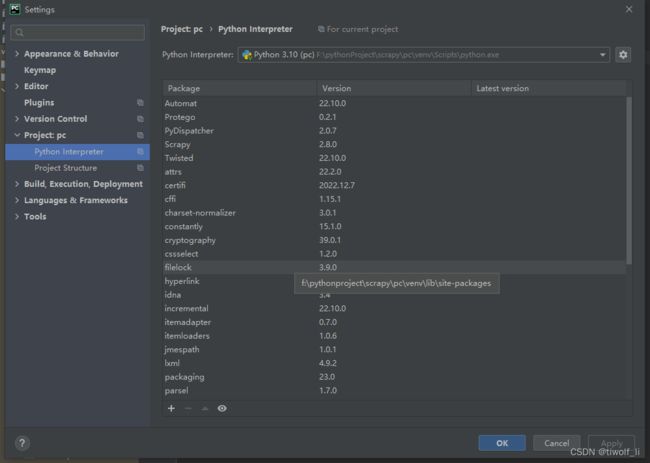This screenshot has height=463, width=650.
Task: Select the cryptography package row
Action: coord(394,240)
